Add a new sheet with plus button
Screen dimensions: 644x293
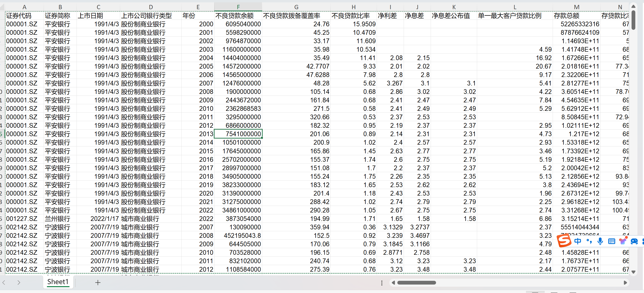pos(98,282)
